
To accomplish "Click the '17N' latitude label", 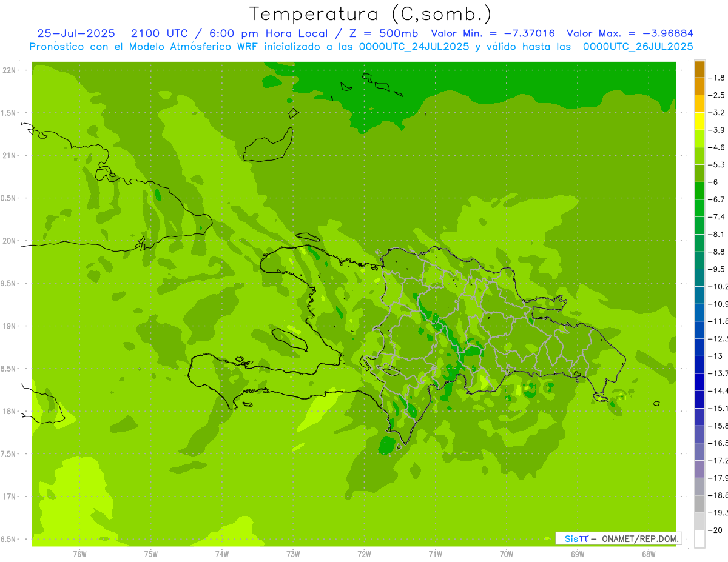I will (10, 497).
